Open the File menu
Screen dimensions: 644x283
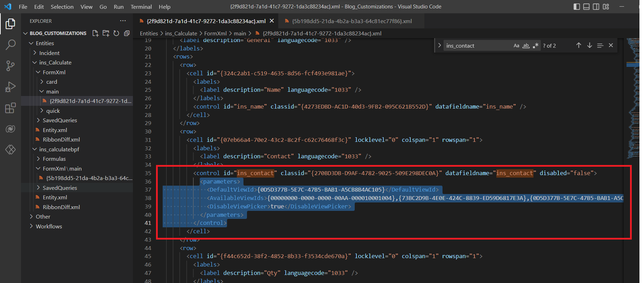(23, 7)
